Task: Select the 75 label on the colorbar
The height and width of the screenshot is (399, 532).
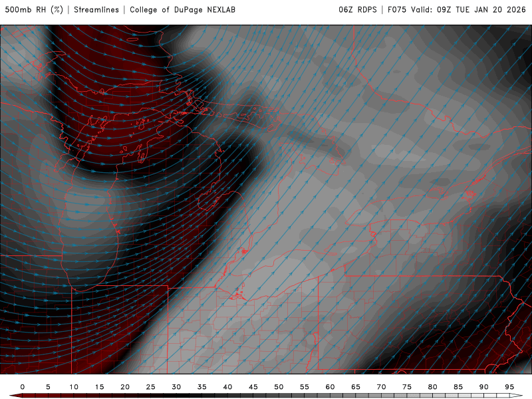Action: click(407, 387)
